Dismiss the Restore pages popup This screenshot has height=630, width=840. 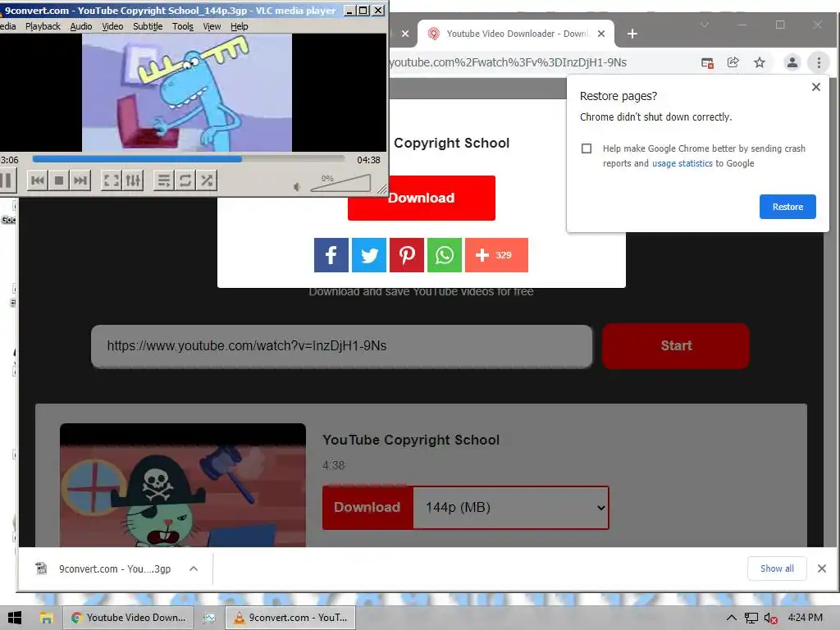coord(816,87)
